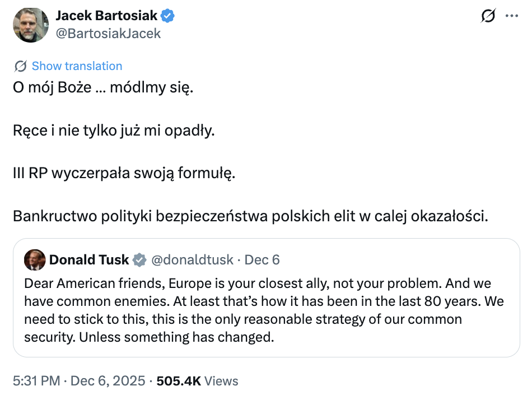Click the 505.4K Views count

pos(197,381)
